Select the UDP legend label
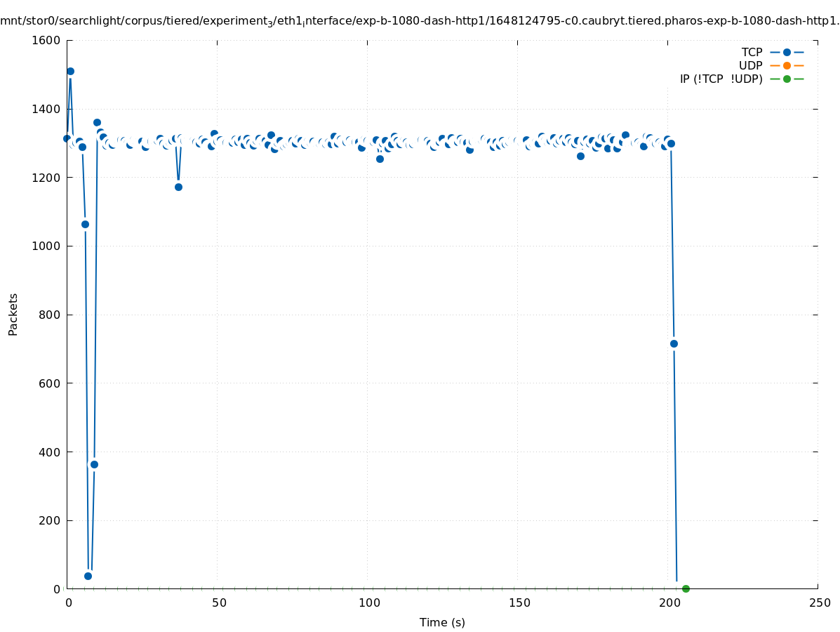This screenshot has width=840, height=632. coord(750,65)
